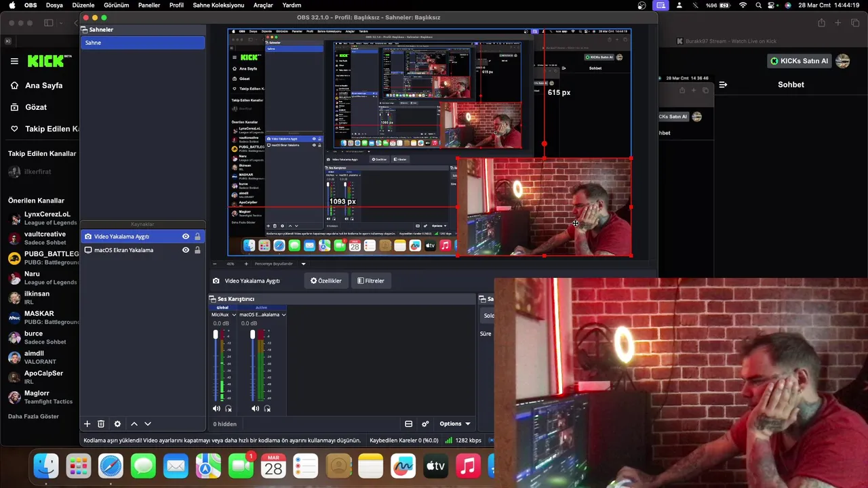Open source properties gear in sources toolbar
The height and width of the screenshot is (488, 868).
[x=117, y=424]
